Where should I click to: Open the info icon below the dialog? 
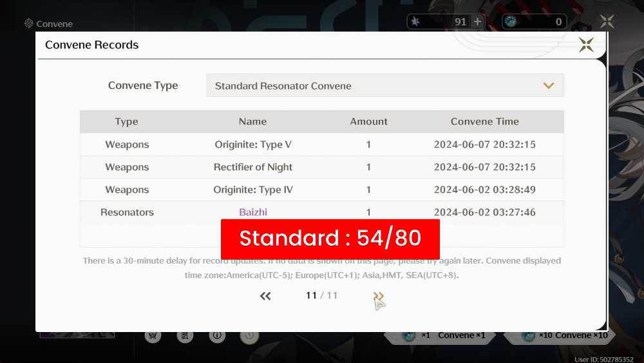pyautogui.click(x=217, y=335)
